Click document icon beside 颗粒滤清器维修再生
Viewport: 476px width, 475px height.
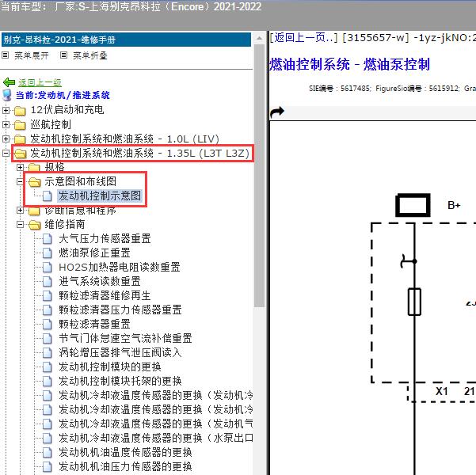pos(47,296)
